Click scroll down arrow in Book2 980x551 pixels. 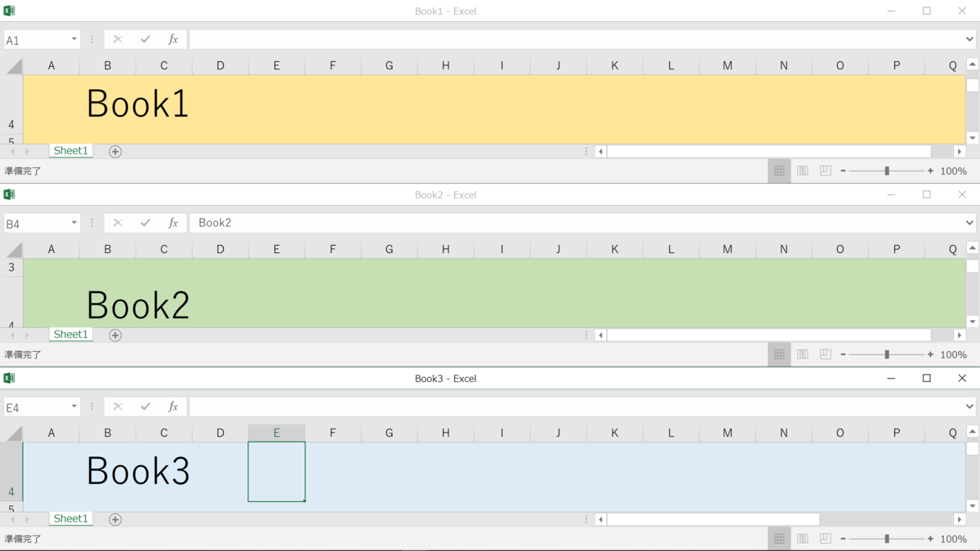[972, 322]
